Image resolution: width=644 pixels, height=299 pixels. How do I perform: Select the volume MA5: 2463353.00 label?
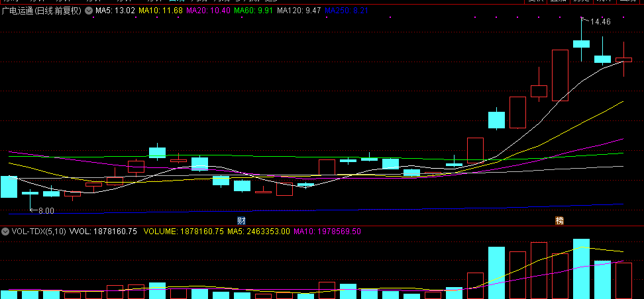coord(259,232)
